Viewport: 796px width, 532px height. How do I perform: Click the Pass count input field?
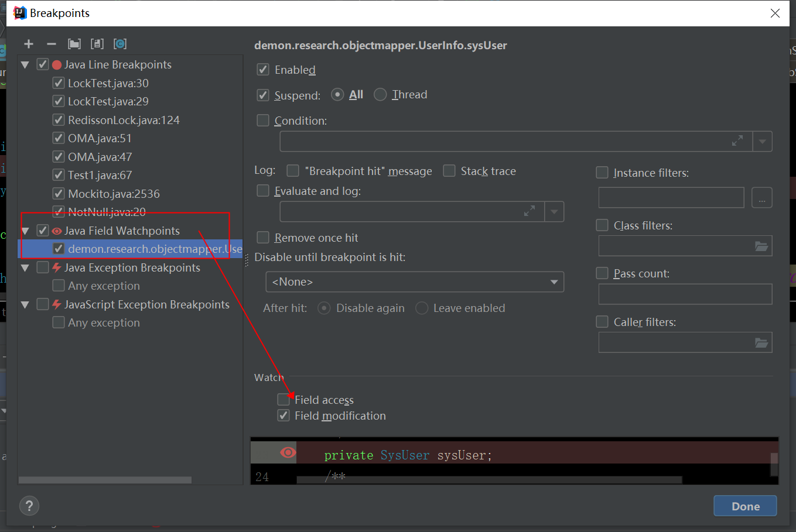685,294
